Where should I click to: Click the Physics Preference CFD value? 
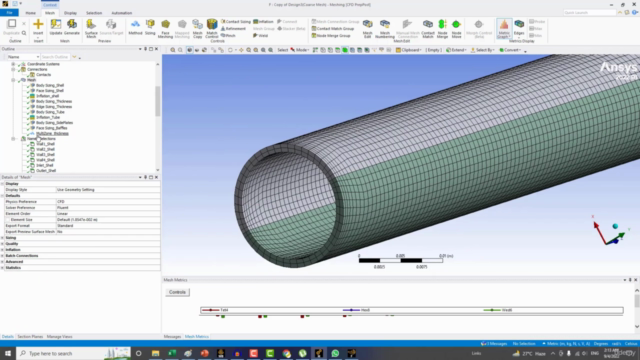click(x=108, y=202)
